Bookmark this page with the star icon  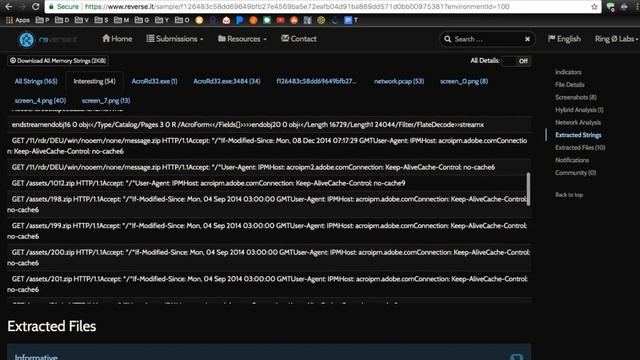pyautogui.click(x=594, y=7)
